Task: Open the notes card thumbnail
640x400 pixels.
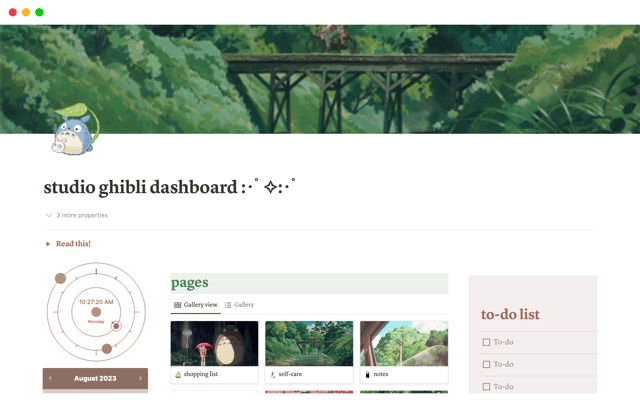Action: tap(404, 343)
